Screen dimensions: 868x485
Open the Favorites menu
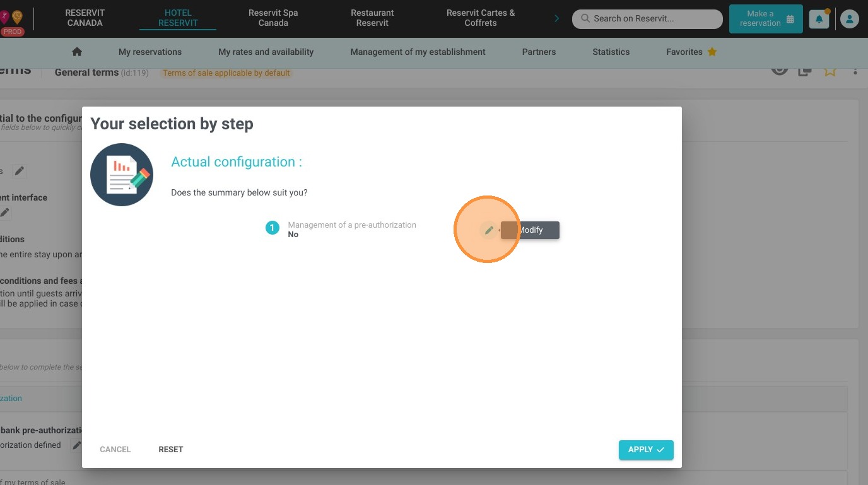(691, 52)
